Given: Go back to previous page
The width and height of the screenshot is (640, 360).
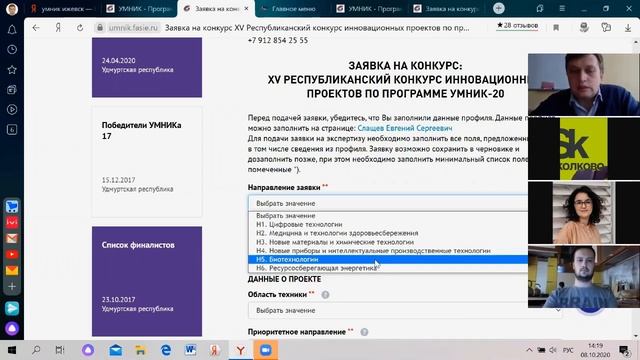Looking at the screenshot, I should tap(36, 28).
